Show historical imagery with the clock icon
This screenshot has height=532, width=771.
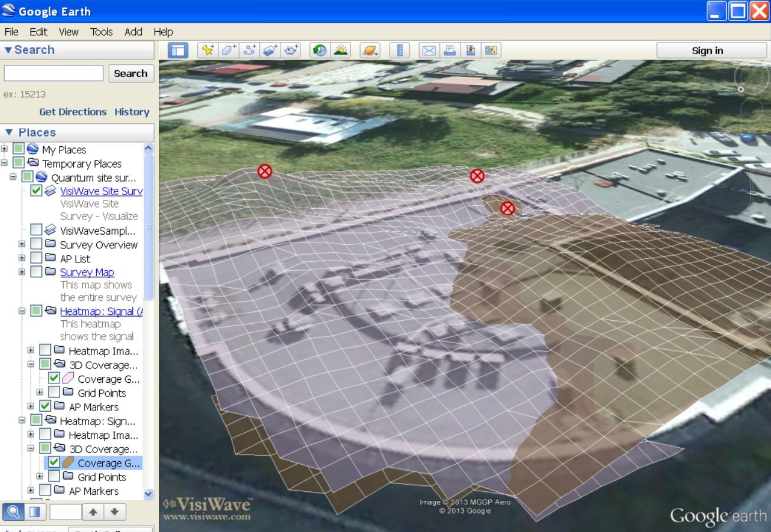pyautogui.click(x=319, y=50)
